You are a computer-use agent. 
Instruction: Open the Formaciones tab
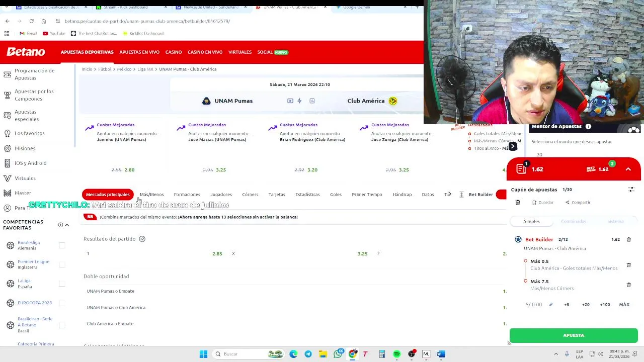point(187,195)
